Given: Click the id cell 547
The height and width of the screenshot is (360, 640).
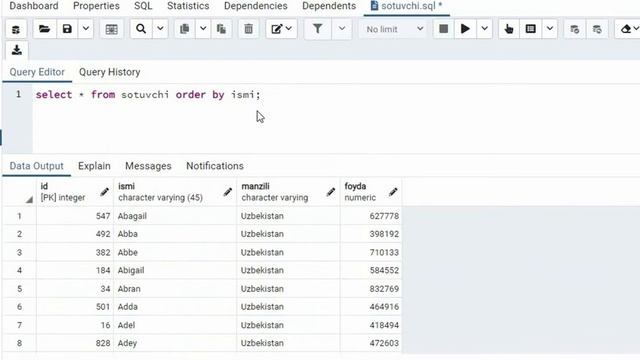Looking at the screenshot, I should tap(75, 216).
